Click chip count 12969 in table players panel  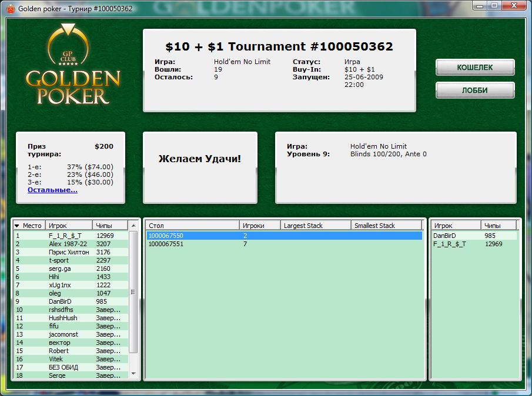point(494,244)
